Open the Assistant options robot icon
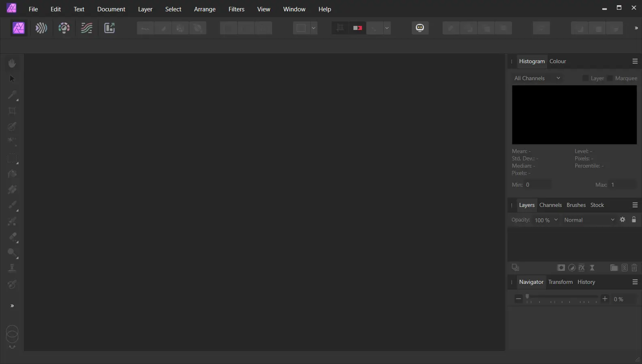 [x=420, y=28]
